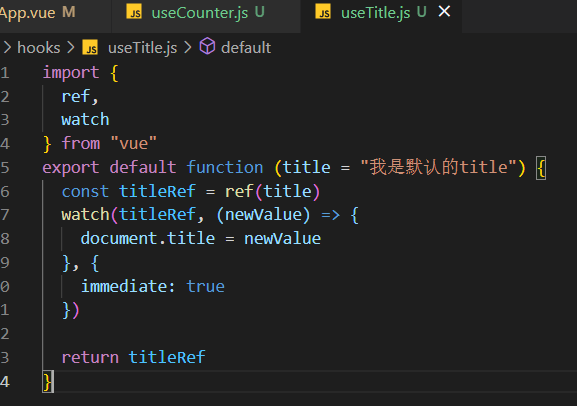This screenshot has width=577, height=406.
Task: Click the cube symbol icon before default
Action: (x=207, y=47)
